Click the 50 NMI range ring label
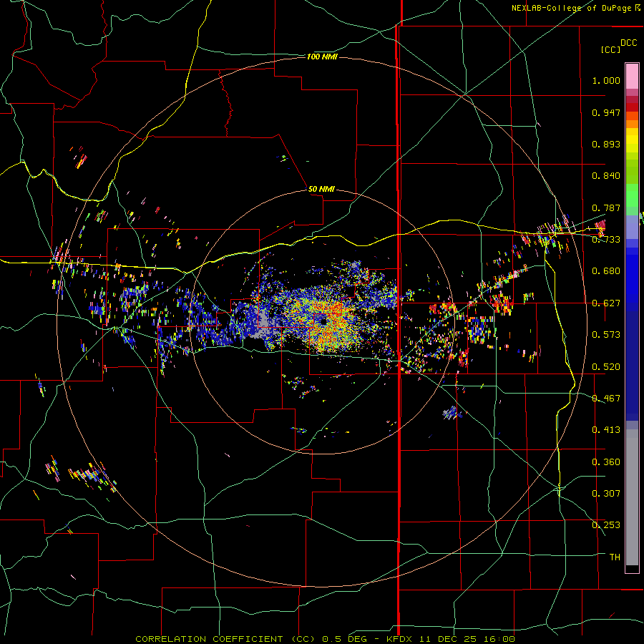644x644 pixels. 321,189
